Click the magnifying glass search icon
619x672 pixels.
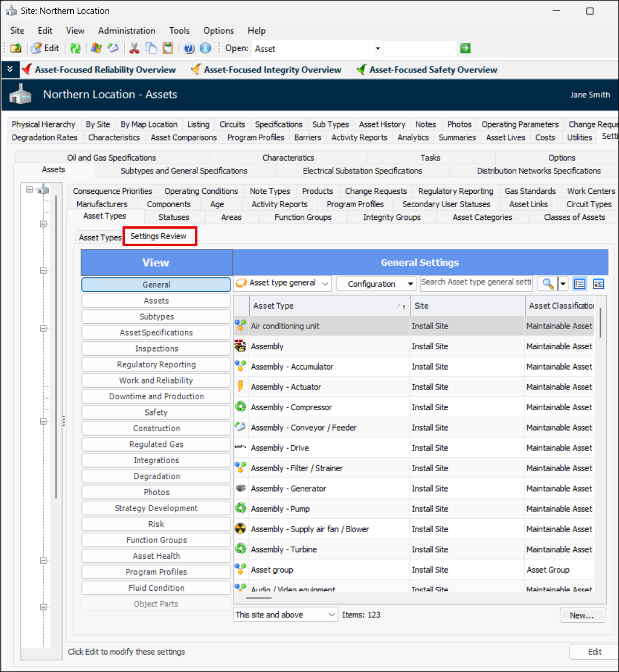coord(547,284)
